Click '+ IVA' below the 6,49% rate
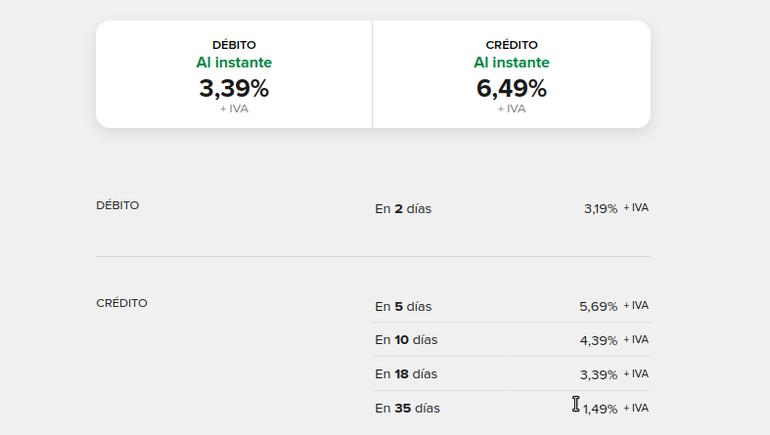The image size is (770, 435). [x=511, y=109]
